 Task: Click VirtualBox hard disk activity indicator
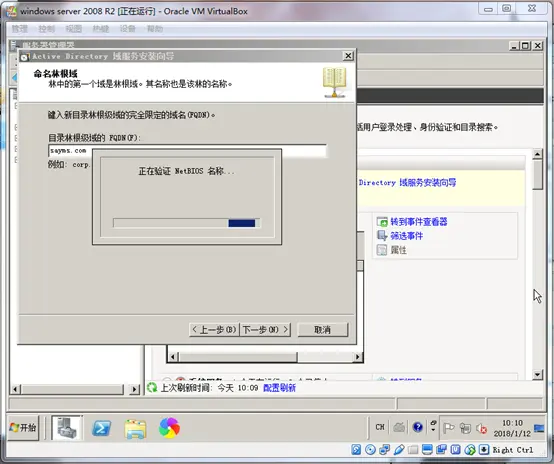[356, 450]
